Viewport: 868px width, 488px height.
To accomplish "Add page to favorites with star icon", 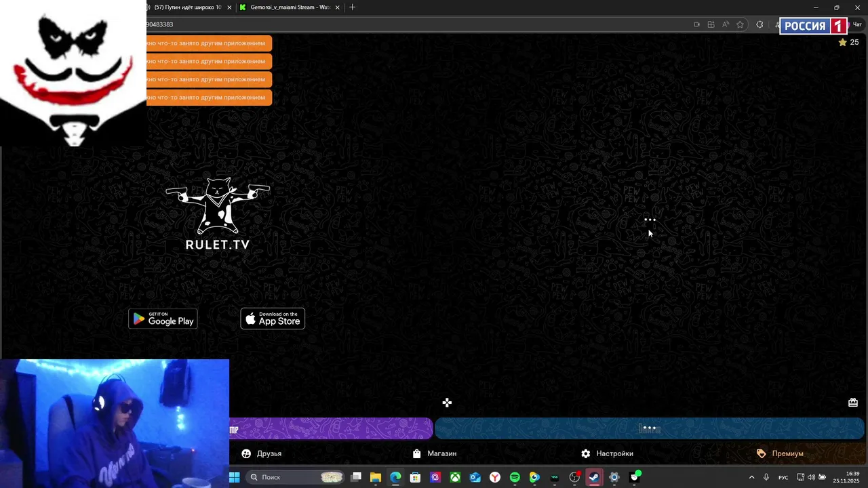I will (x=740, y=24).
